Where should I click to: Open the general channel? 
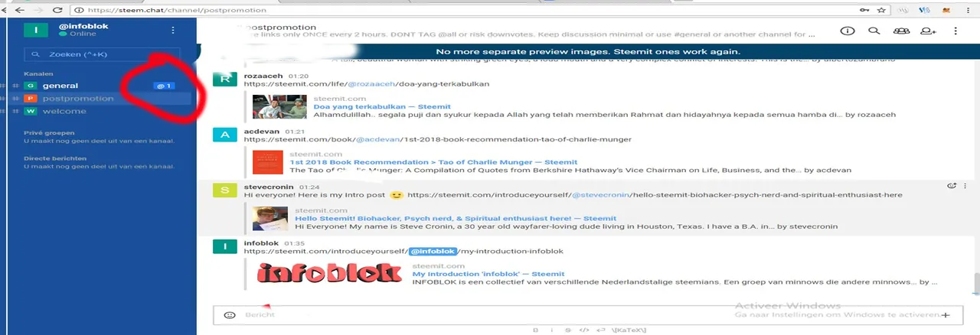tap(60, 86)
